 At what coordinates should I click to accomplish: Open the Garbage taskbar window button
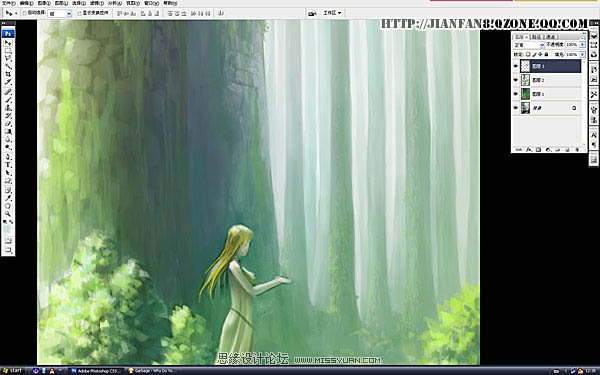[152, 371]
